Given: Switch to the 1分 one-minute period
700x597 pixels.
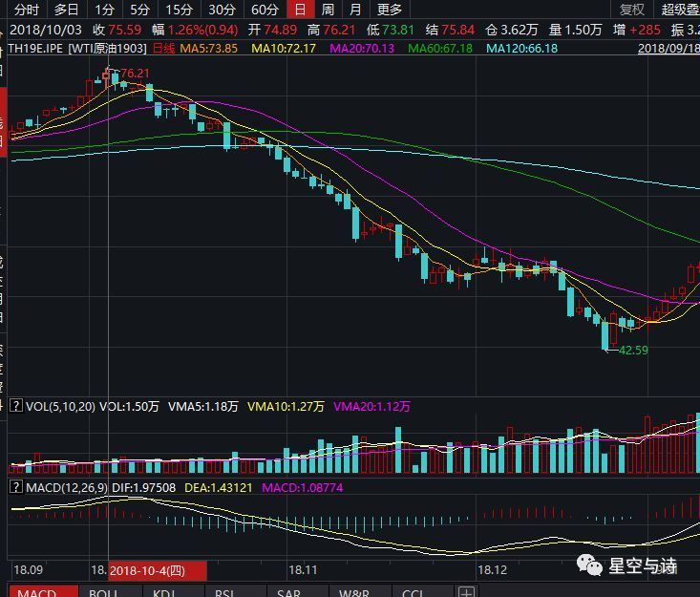Looking at the screenshot, I should [x=104, y=10].
